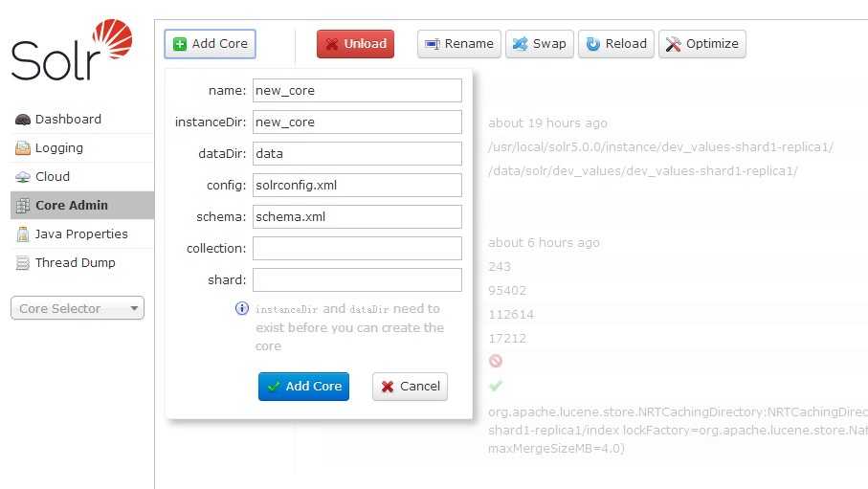Viewport: 868px width, 489px height.
Task: Open Java Properties page
Action: tap(83, 234)
